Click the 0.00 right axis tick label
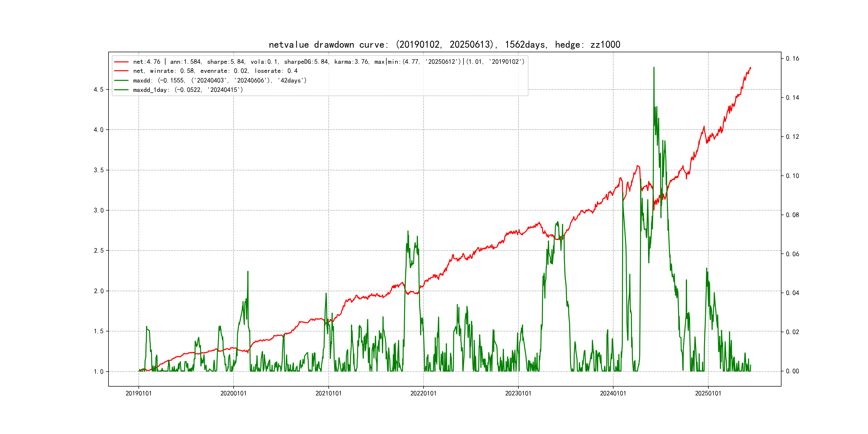The image size is (868, 434). [x=792, y=371]
